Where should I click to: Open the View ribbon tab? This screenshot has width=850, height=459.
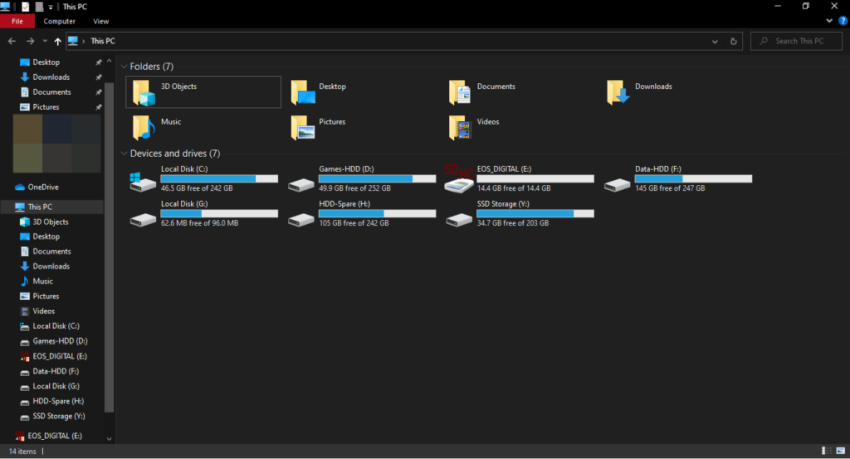101,21
